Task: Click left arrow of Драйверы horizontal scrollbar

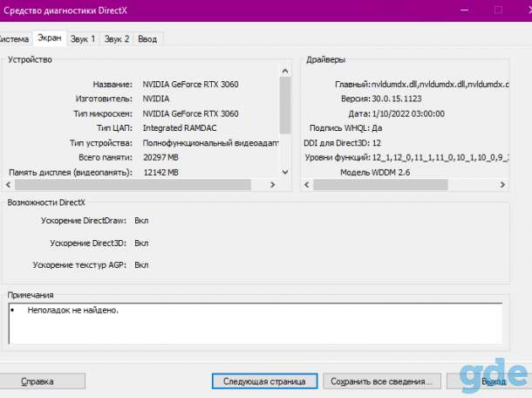Action: pos(307,185)
